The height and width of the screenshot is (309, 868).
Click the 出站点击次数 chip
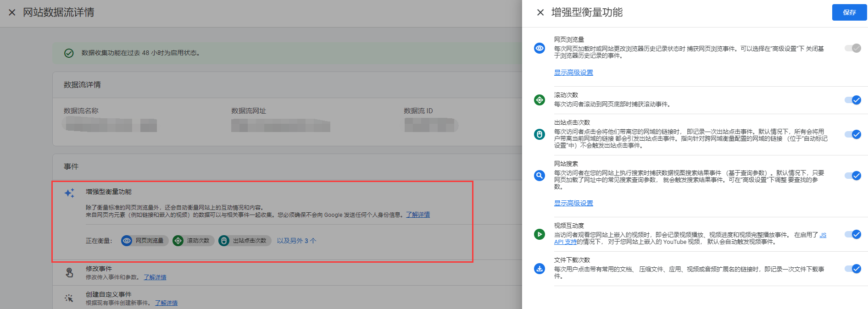pyautogui.click(x=245, y=241)
